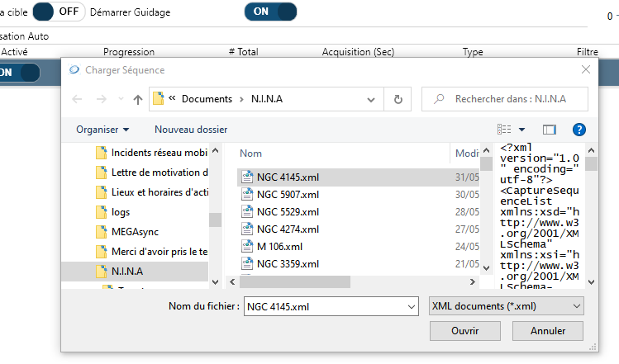Toggle the preview pane icon
The image size is (619, 364).
pos(550,130)
